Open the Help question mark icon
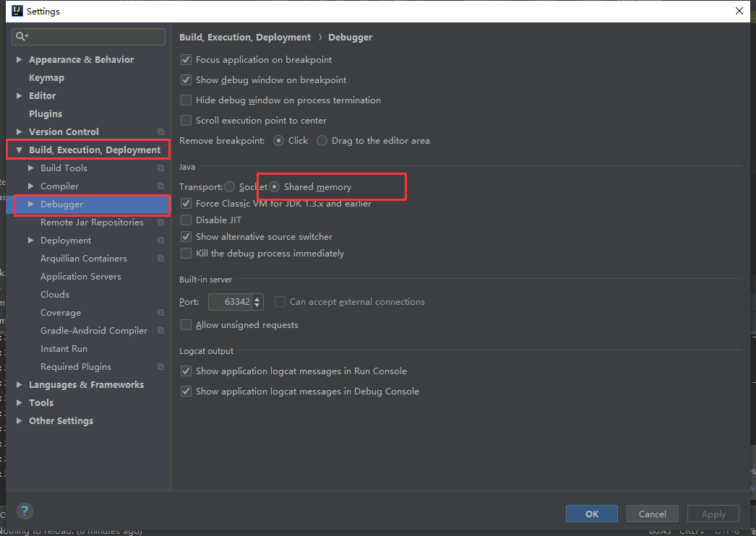756x536 pixels. (24, 511)
